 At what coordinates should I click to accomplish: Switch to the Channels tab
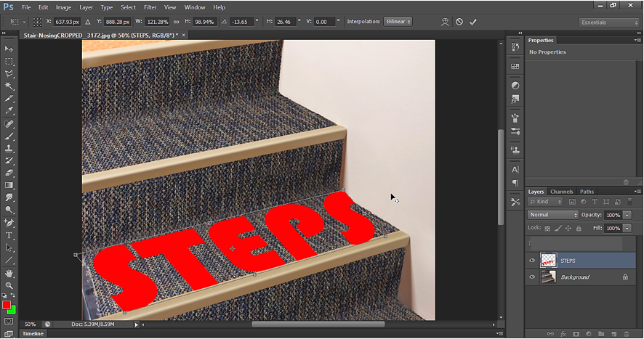561,192
